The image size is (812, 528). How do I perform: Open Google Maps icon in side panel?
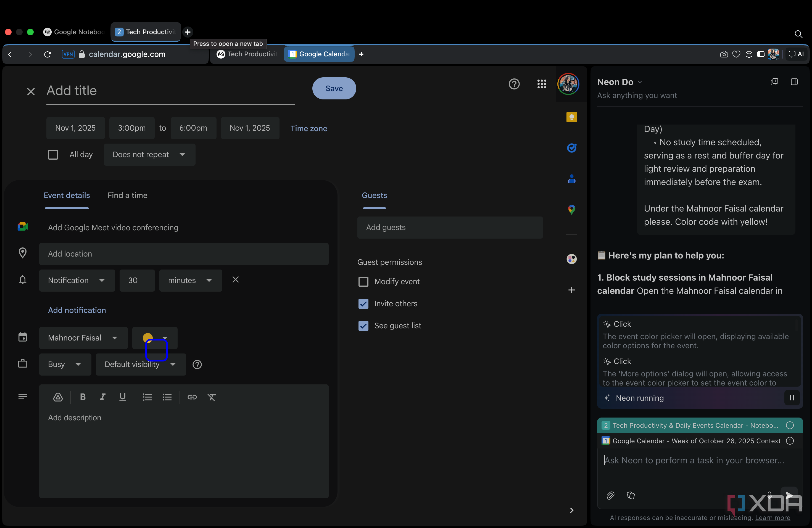point(571,209)
